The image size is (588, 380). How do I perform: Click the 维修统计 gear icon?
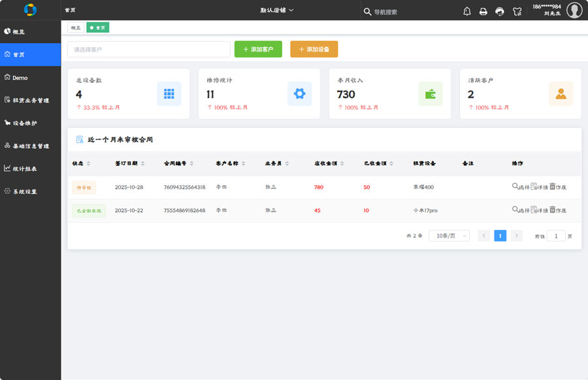click(300, 94)
